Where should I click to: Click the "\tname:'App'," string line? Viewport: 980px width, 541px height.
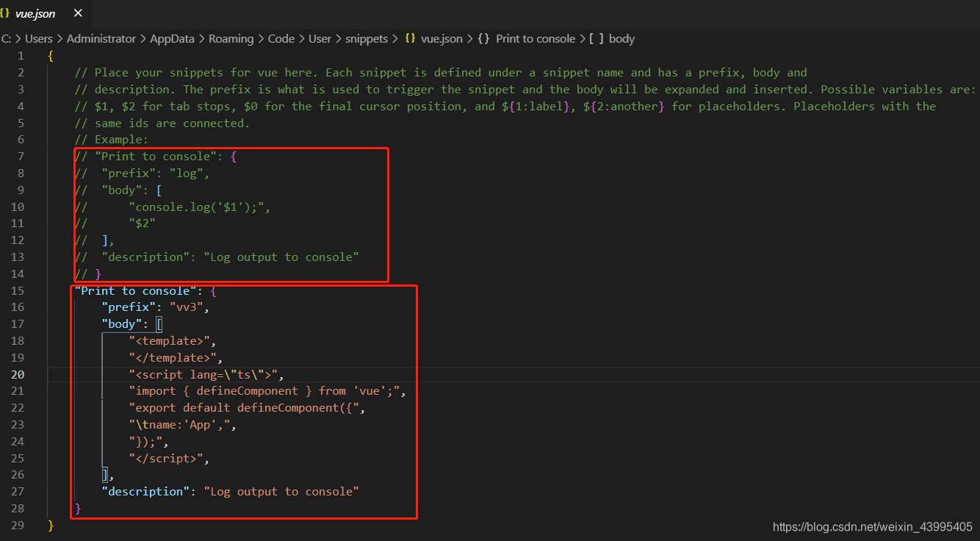click(x=182, y=425)
